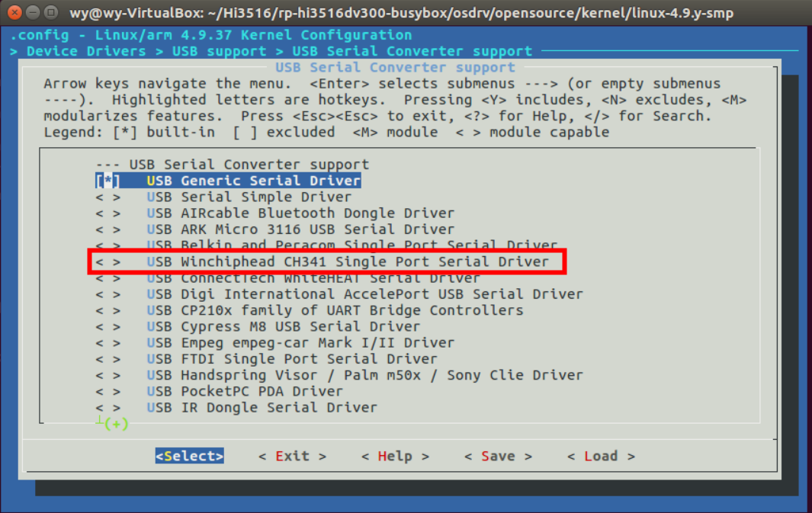
Task: Select USB Serial Simple Driver entry text
Action: [x=249, y=197]
